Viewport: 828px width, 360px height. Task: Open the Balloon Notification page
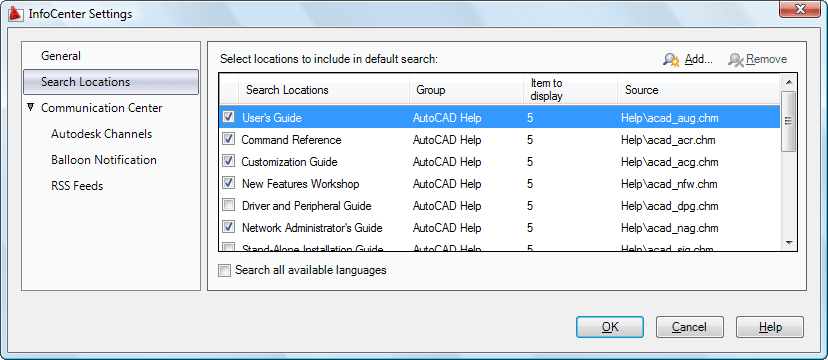[x=104, y=159]
